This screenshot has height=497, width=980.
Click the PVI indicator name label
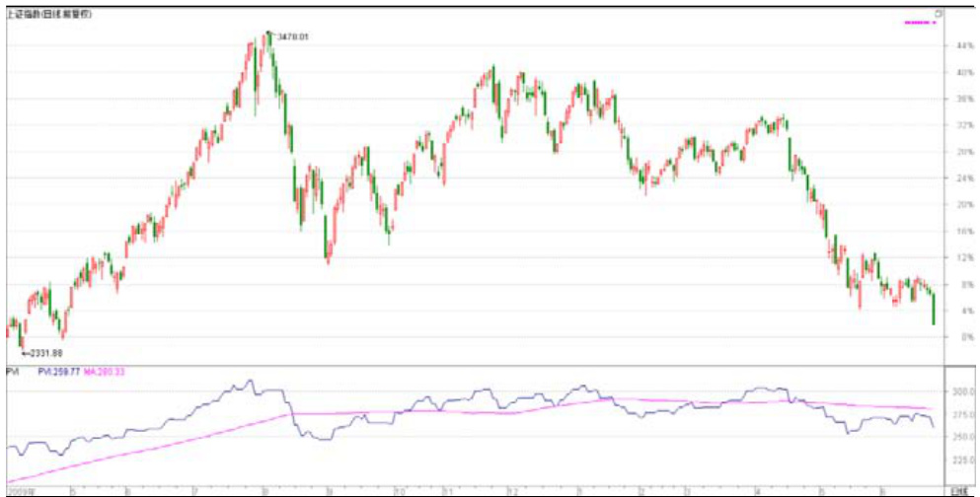point(14,372)
